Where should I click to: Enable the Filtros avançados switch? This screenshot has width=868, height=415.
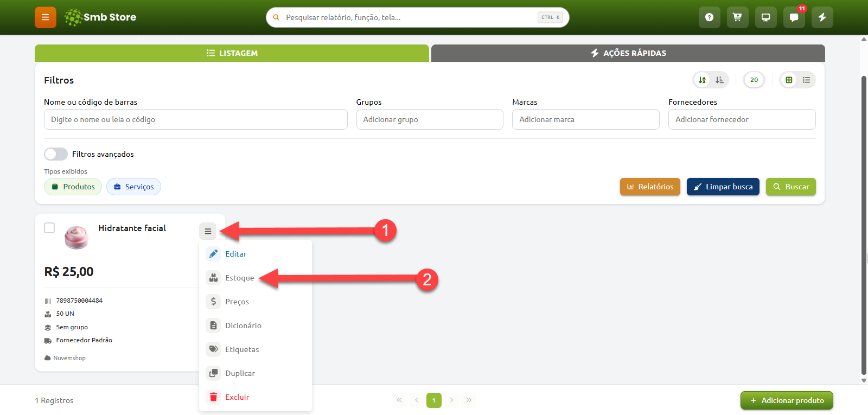coord(56,154)
